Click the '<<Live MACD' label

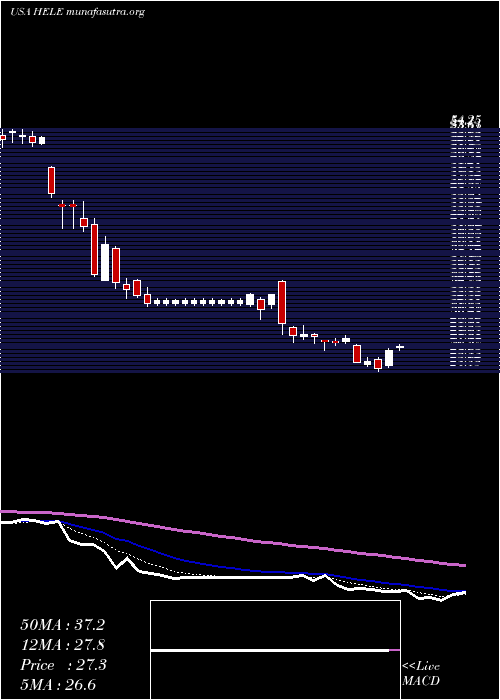coord(421,674)
